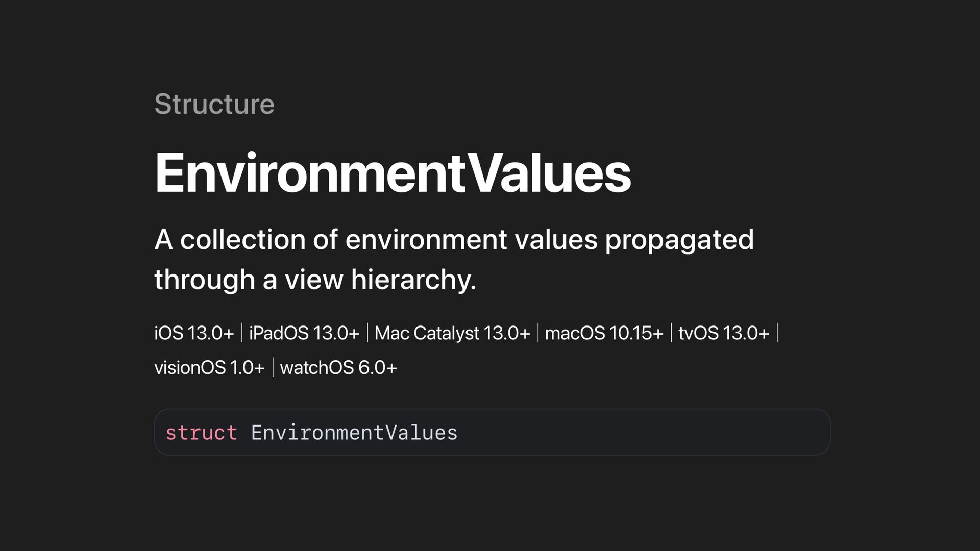The width and height of the screenshot is (980, 551).
Task: Click EnvironmentValues in the code declaration
Action: tap(354, 433)
